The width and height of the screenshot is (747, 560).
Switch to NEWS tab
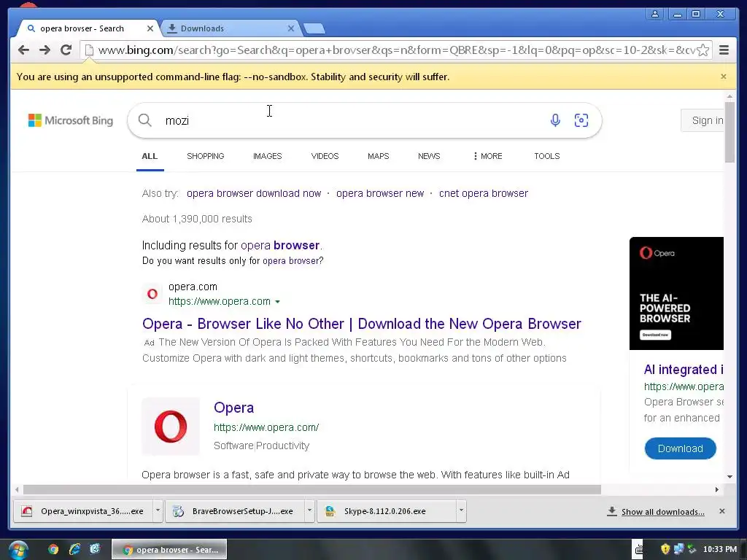pos(429,156)
